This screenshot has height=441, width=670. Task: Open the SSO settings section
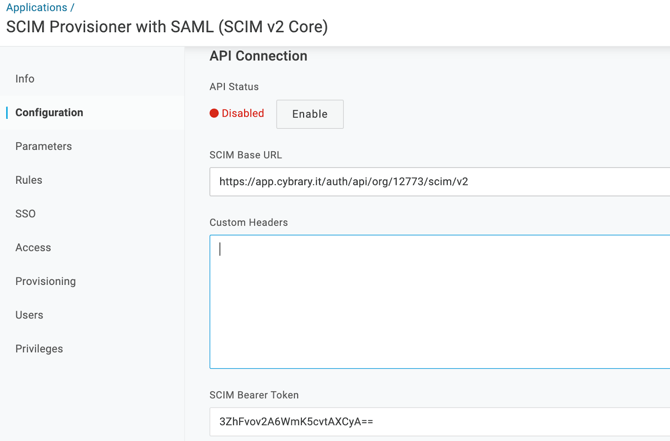click(x=25, y=214)
